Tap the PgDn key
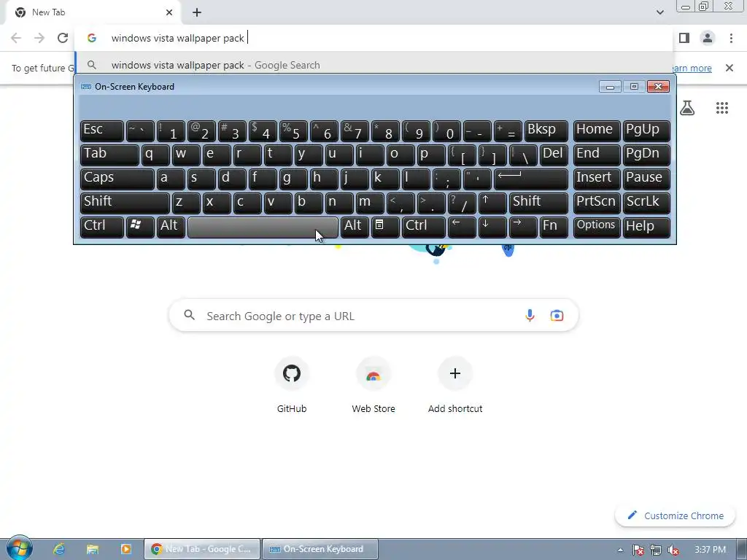The image size is (747, 560). [x=646, y=155]
